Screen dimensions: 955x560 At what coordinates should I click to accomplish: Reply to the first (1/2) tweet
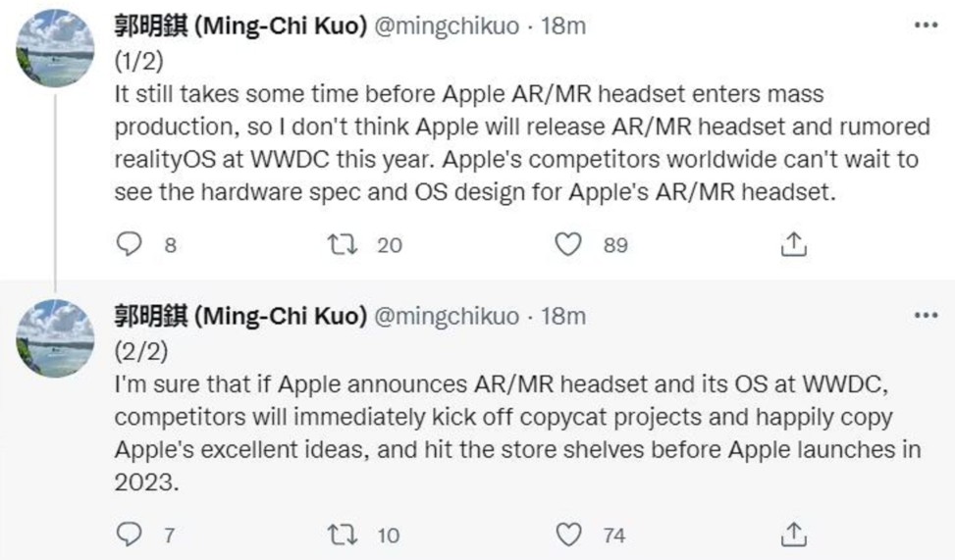(131, 244)
